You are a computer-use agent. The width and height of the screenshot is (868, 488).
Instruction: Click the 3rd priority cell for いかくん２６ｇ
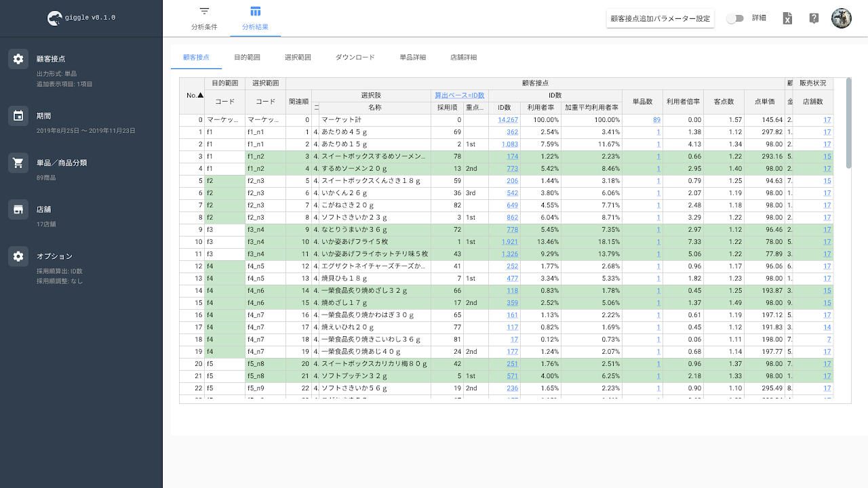tap(476, 193)
